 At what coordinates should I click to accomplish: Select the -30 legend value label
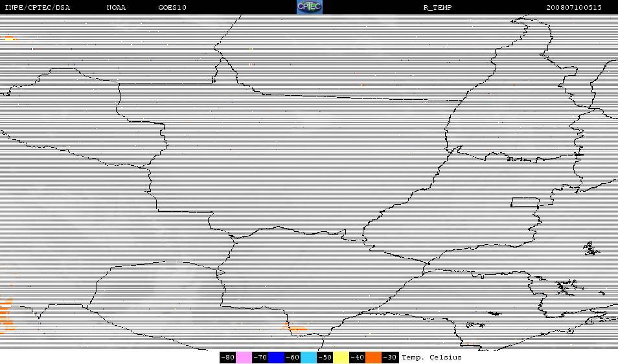(x=390, y=358)
